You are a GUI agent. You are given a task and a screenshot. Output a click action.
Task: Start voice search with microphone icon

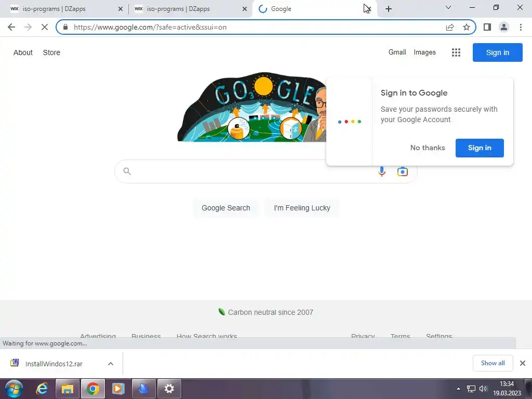[382, 171]
